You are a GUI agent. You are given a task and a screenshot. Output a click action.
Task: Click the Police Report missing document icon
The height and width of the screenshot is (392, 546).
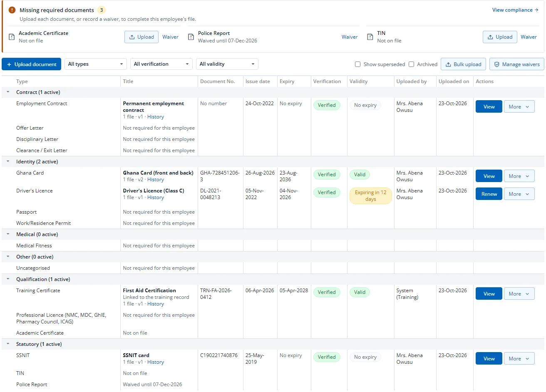pyautogui.click(x=191, y=37)
